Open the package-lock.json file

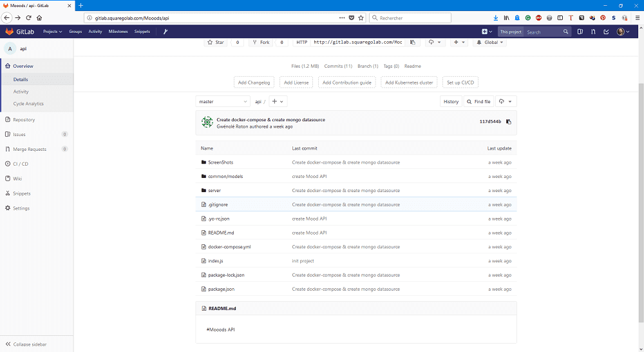click(226, 275)
